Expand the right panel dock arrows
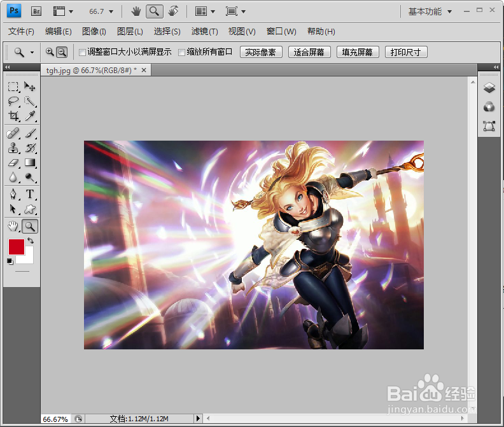The width and height of the screenshot is (504, 427). [x=496, y=67]
